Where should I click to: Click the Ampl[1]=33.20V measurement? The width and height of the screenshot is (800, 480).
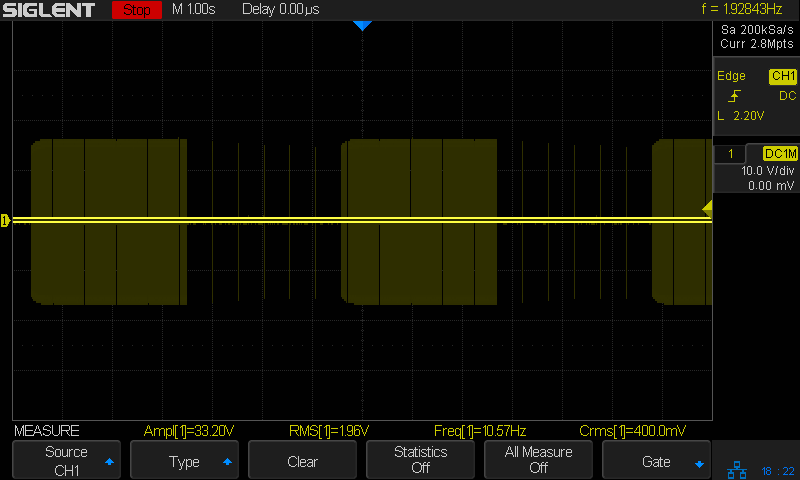tap(189, 431)
